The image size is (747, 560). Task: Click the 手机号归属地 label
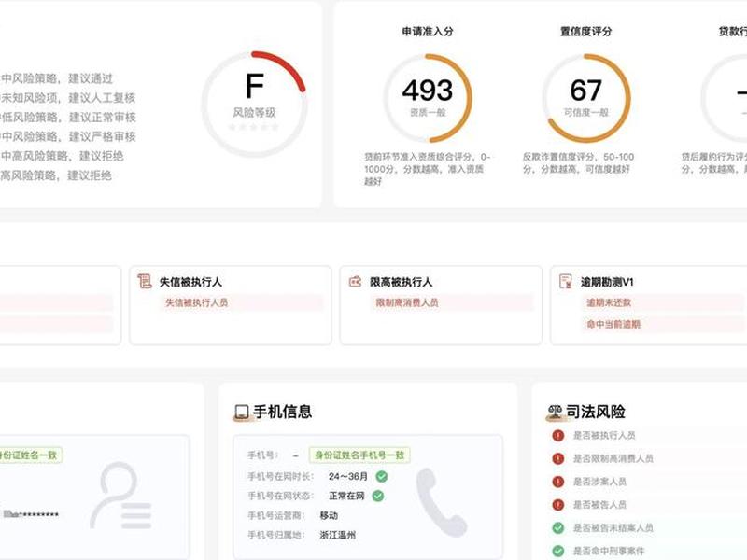point(276,535)
